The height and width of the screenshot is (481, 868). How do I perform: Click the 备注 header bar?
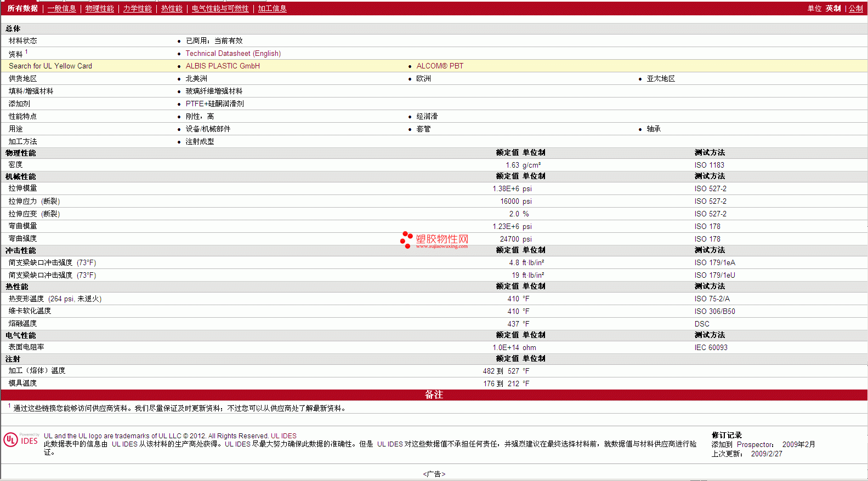click(x=434, y=395)
